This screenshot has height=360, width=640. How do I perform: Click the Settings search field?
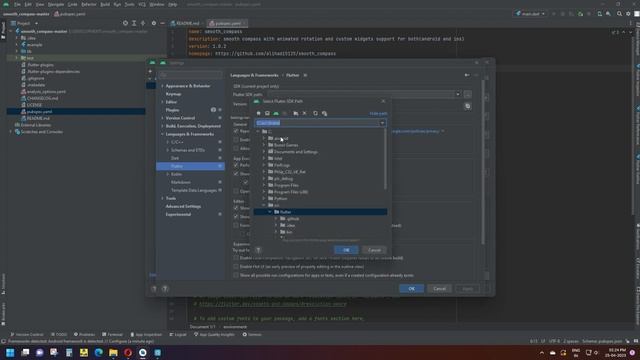click(x=191, y=75)
